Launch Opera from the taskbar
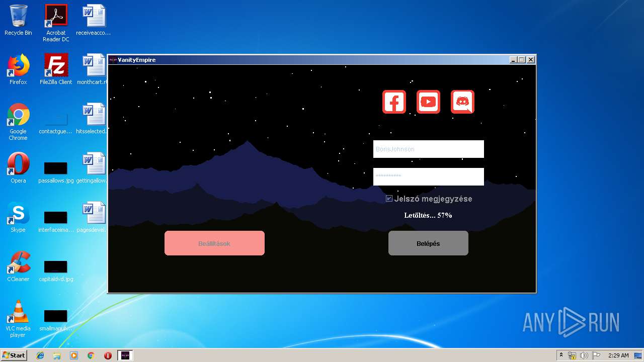The height and width of the screenshot is (362, 644). [108, 355]
